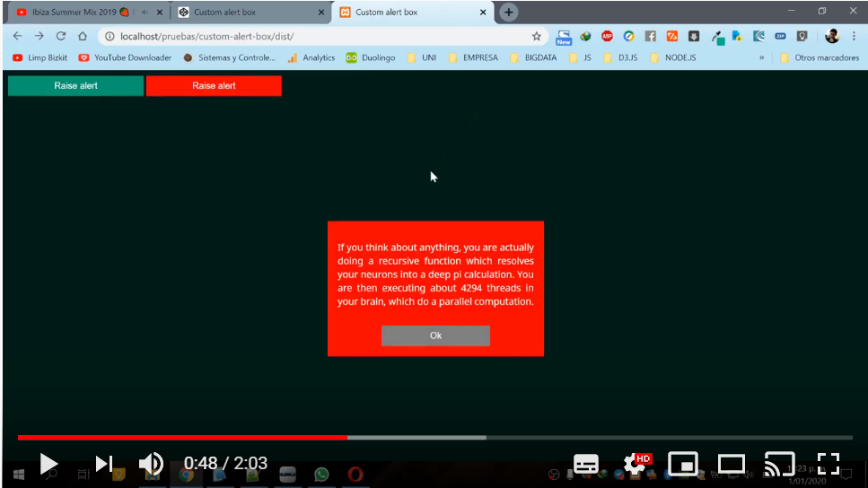Viewport: 868px width, 488px height.
Task: Open the YouTube Downloader bookmark
Action: (125, 57)
